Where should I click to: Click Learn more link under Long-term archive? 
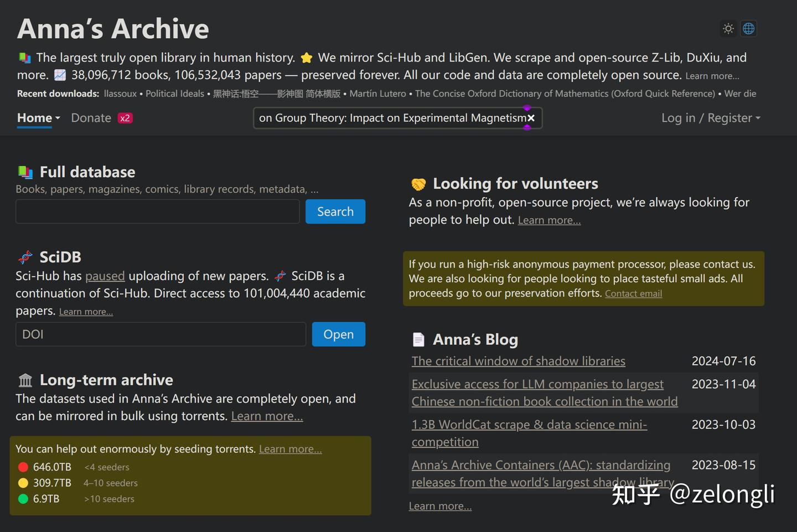click(x=267, y=416)
